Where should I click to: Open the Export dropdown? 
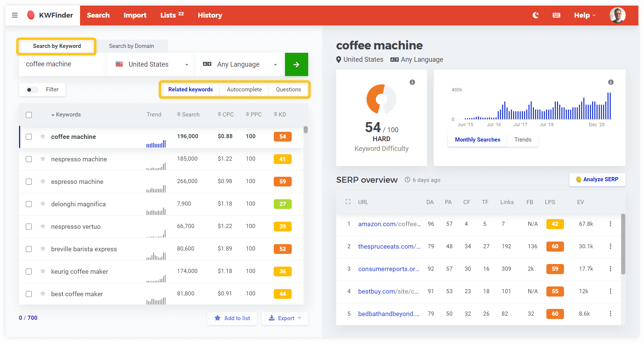285,318
